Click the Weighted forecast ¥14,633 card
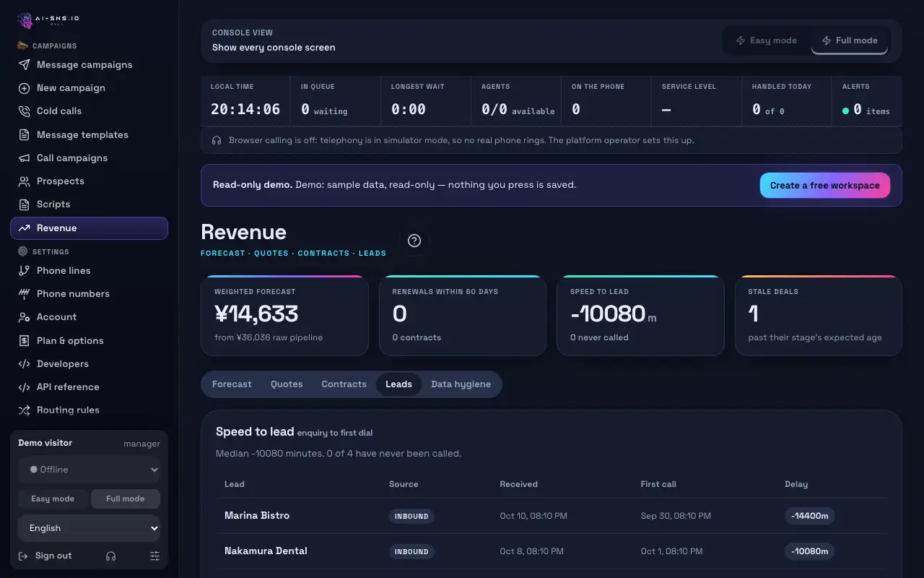This screenshot has height=578, width=924. 284,316
